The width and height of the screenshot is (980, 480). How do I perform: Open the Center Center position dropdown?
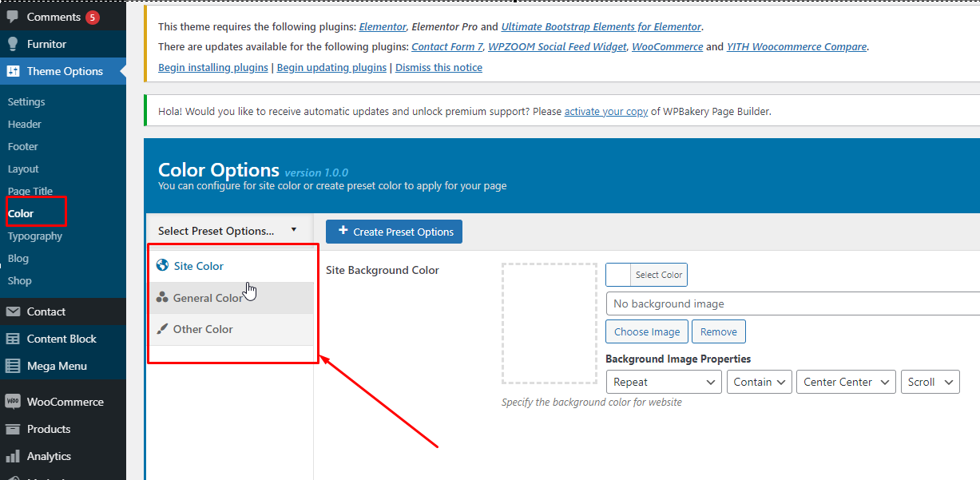coord(846,382)
